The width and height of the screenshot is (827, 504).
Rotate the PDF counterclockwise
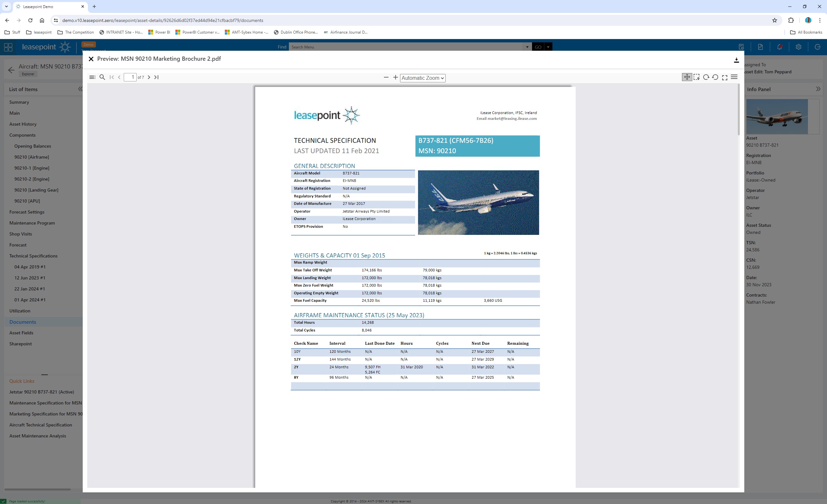(x=715, y=77)
